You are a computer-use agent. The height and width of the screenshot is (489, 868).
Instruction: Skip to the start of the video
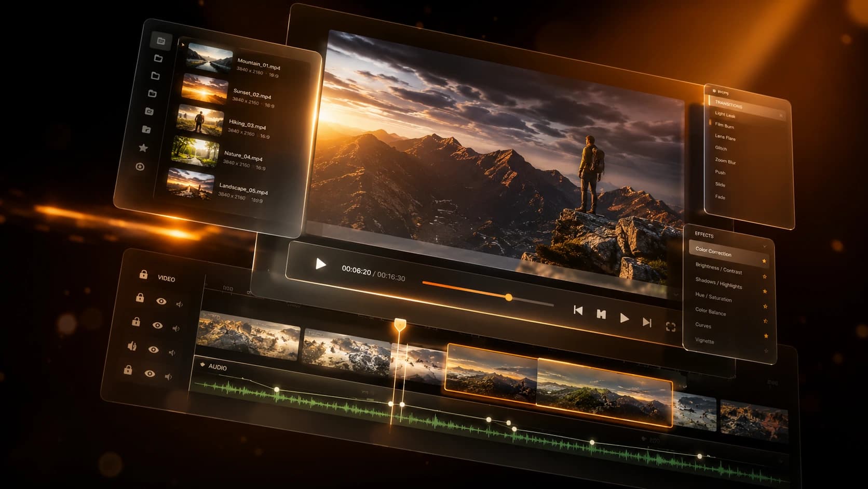point(578,310)
